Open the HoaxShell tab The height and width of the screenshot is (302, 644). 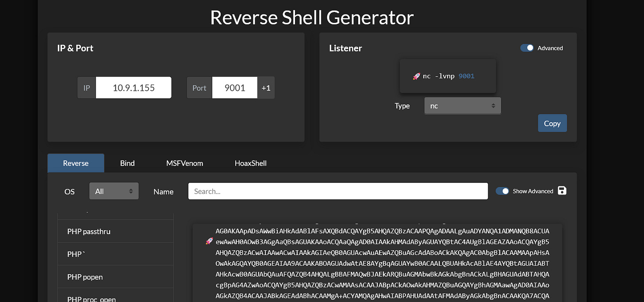coord(250,163)
